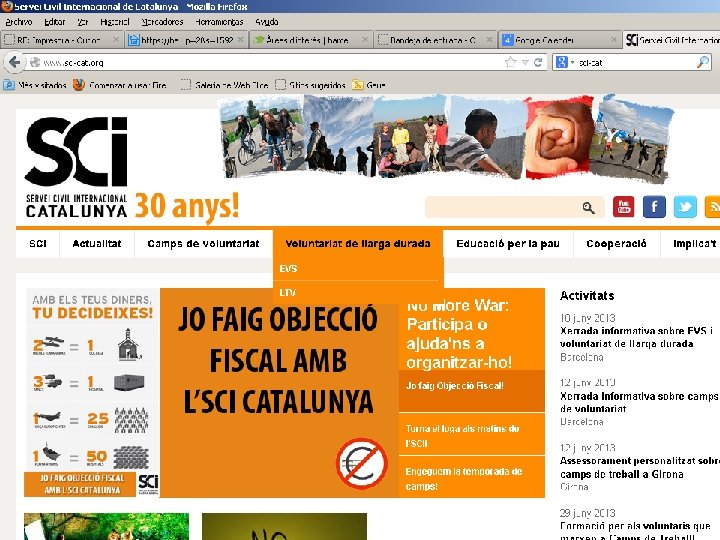720x540 pixels.
Task: Open the SCI Facebook page icon
Action: [x=654, y=207]
